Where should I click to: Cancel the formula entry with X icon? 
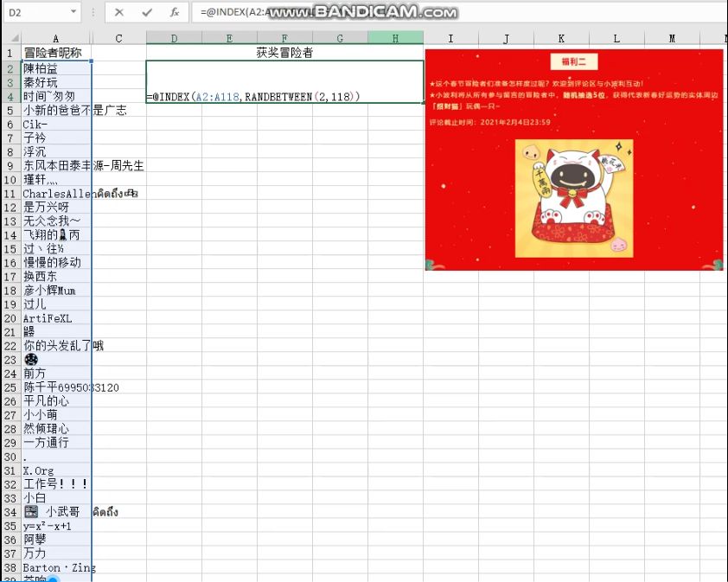(118, 13)
